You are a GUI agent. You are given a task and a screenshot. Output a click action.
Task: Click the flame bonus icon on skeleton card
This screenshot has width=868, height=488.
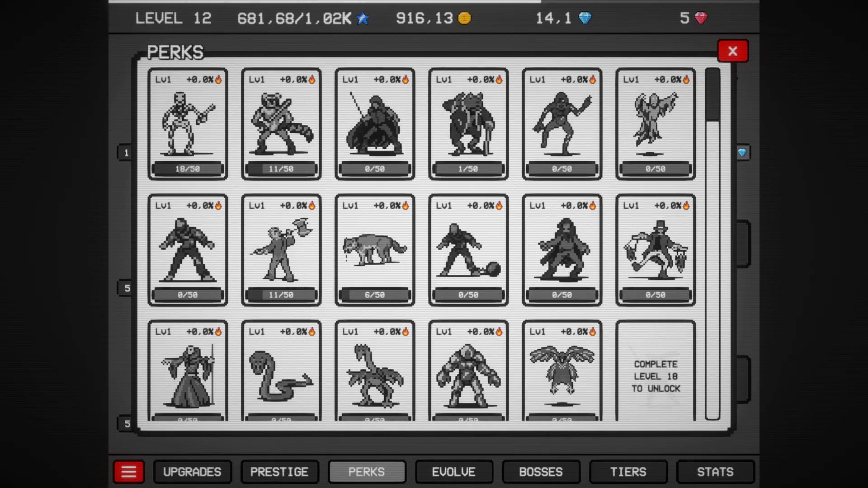(218, 80)
